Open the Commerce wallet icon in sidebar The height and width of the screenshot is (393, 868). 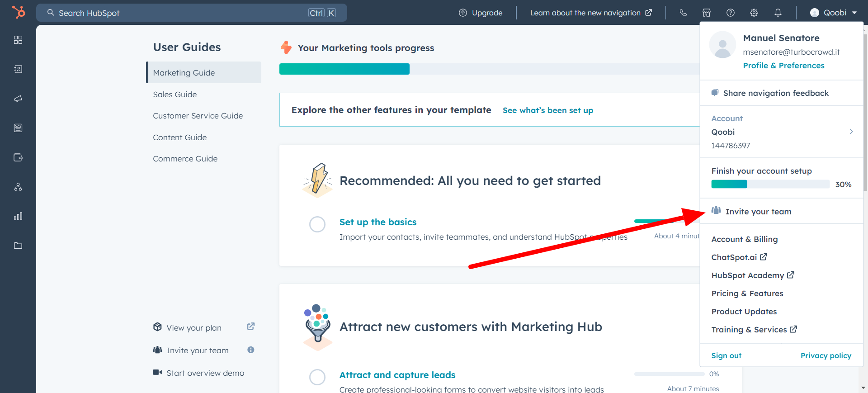pos(18,157)
